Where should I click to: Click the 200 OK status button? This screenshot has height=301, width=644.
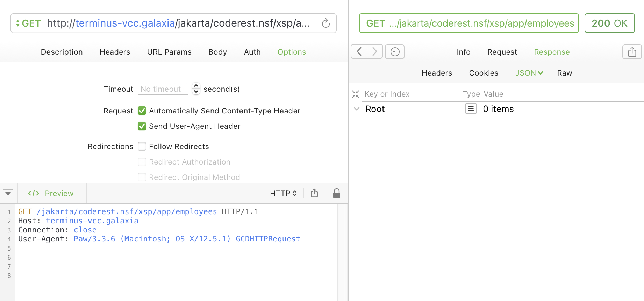click(x=609, y=23)
